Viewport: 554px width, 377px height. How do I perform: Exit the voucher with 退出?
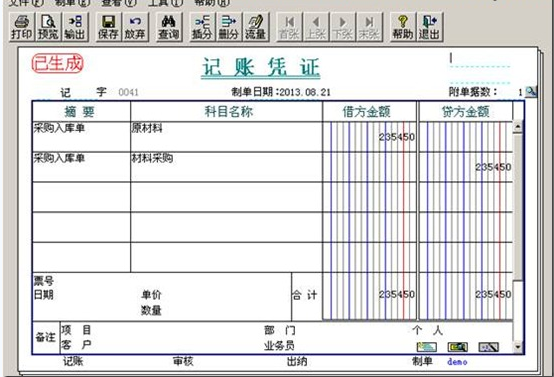[x=429, y=27]
